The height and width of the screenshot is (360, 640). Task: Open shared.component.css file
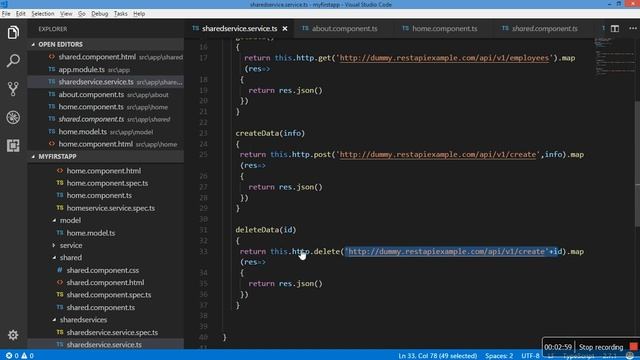[106, 270]
